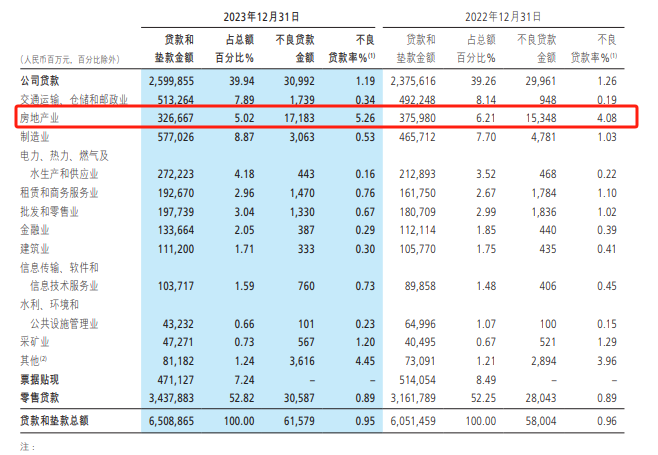Click the 0.96 ratio in total row
The image size is (658, 455).
(607, 421)
